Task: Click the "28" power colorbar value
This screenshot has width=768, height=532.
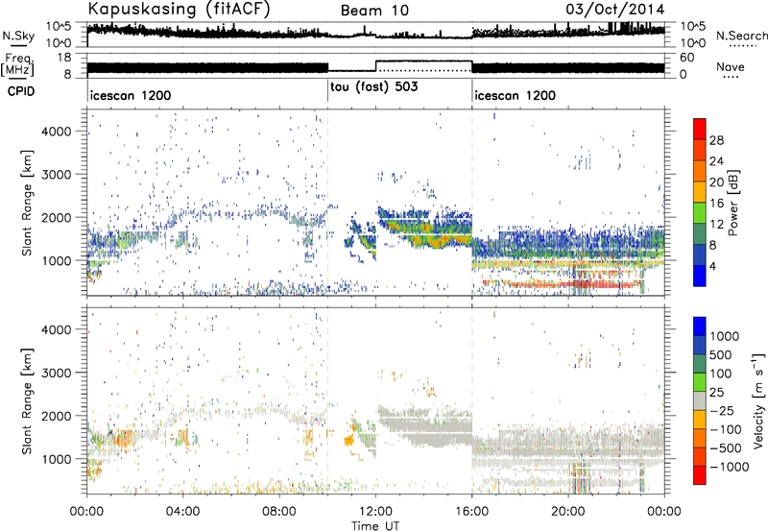Action: click(716, 140)
